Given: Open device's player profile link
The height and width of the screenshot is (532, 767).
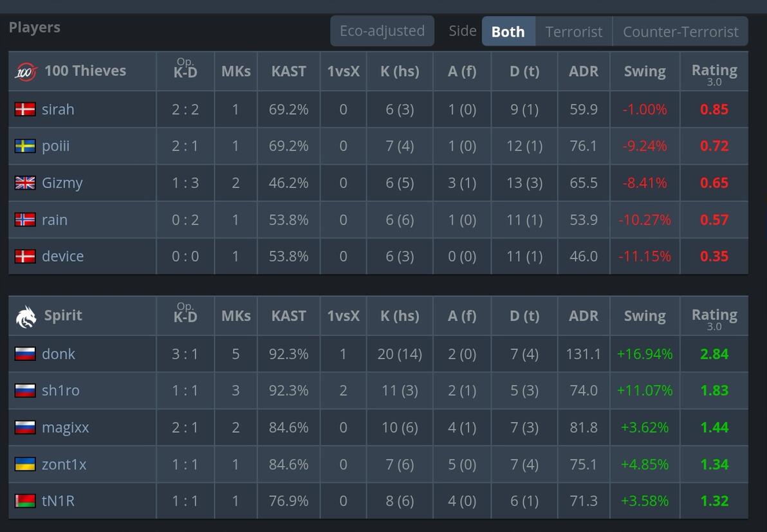Looking at the screenshot, I should pyautogui.click(x=62, y=256).
